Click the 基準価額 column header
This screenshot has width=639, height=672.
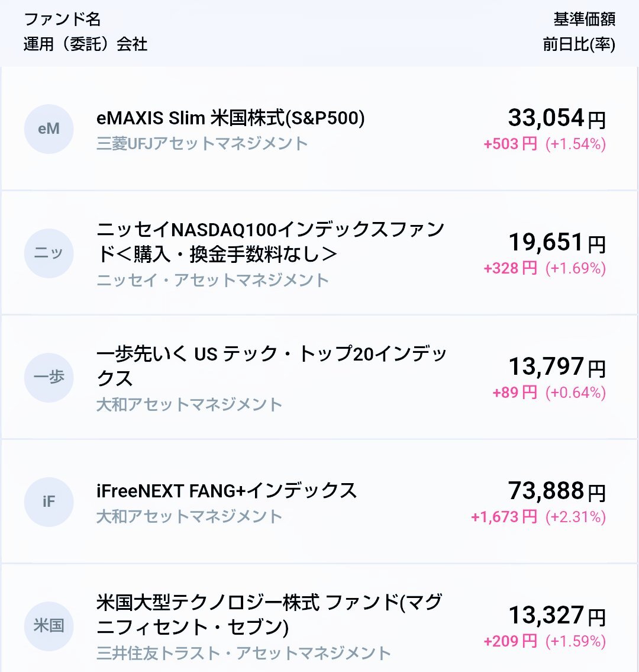coord(584,20)
